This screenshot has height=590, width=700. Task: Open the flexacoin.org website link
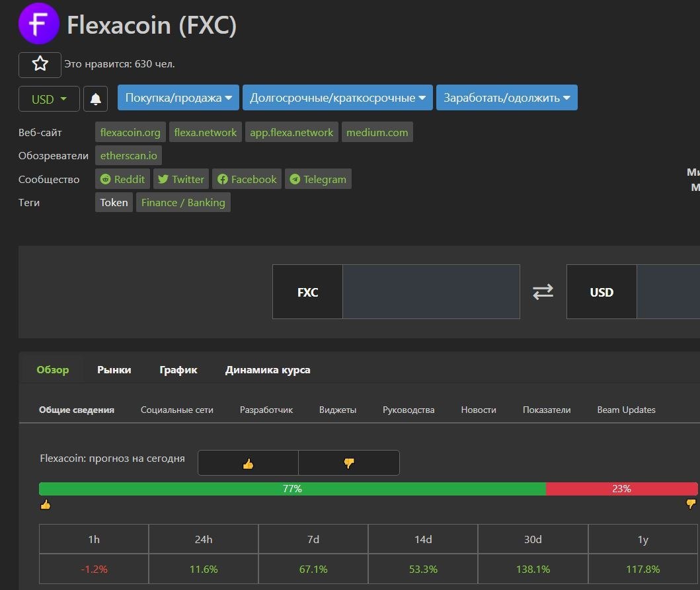coord(130,132)
